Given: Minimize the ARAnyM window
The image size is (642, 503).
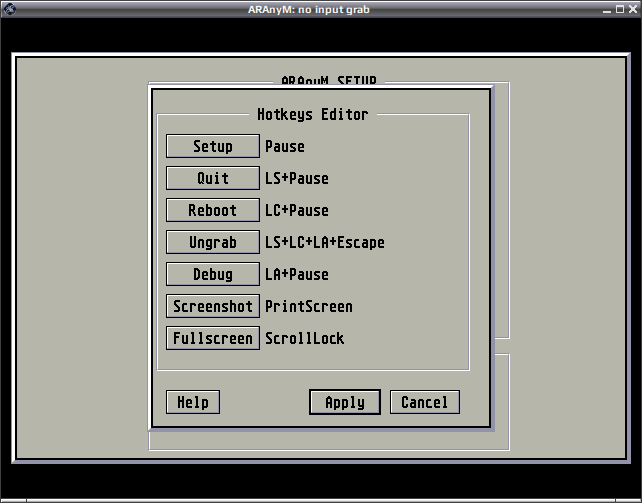Looking at the screenshot, I should [607, 9].
